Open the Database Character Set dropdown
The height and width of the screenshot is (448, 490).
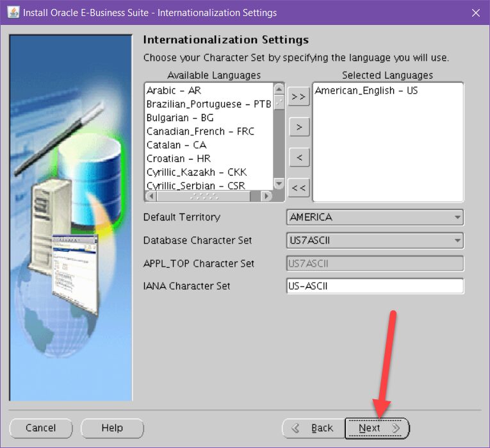point(375,240)
